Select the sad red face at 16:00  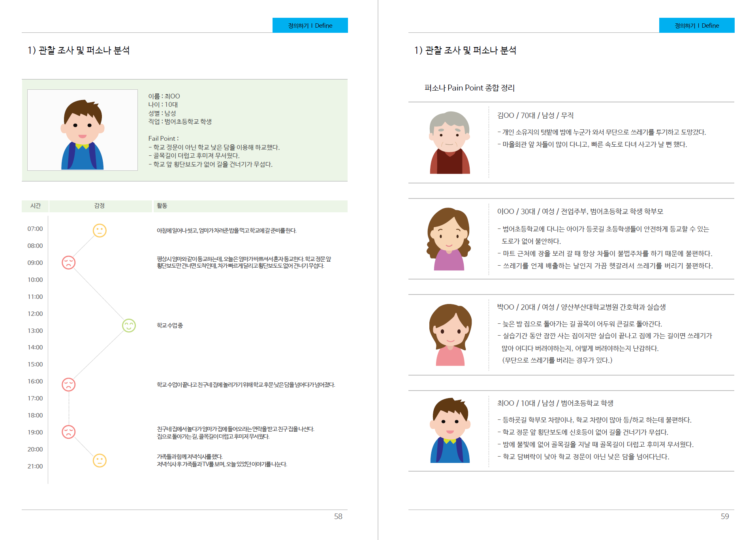(x=69, y=384)
